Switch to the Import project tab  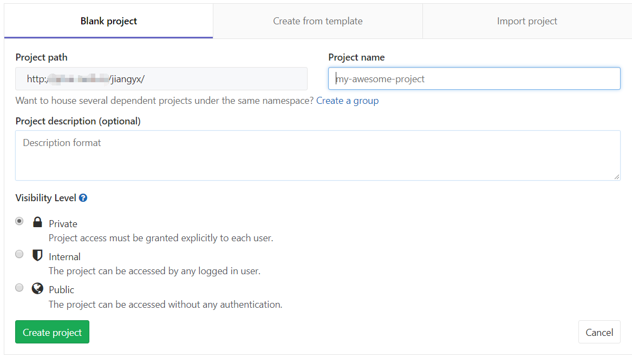click(526, 21)
